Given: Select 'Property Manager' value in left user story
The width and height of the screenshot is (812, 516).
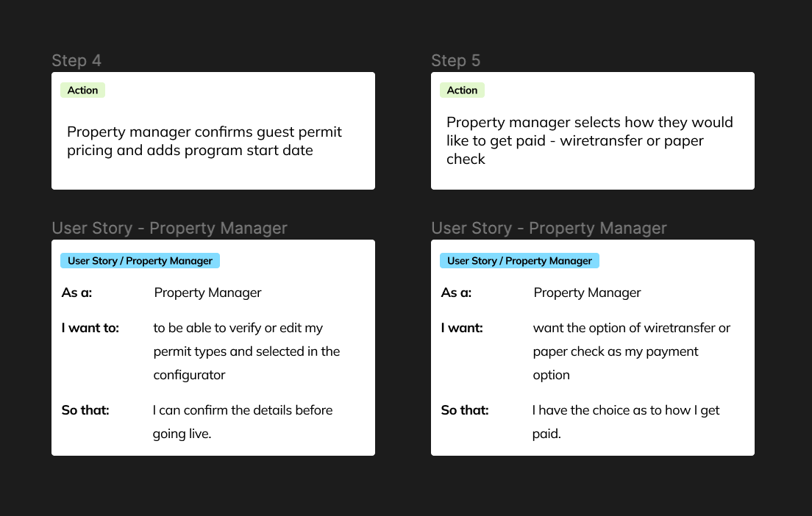Looking at the screenshot, I should [207, 293].
